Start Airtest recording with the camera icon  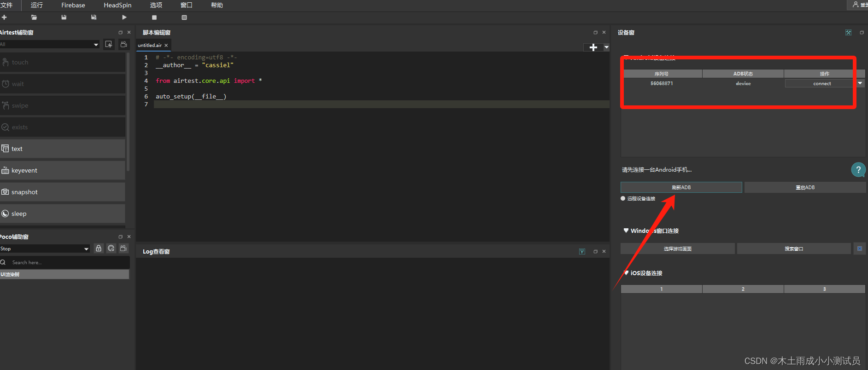point(124,44)
